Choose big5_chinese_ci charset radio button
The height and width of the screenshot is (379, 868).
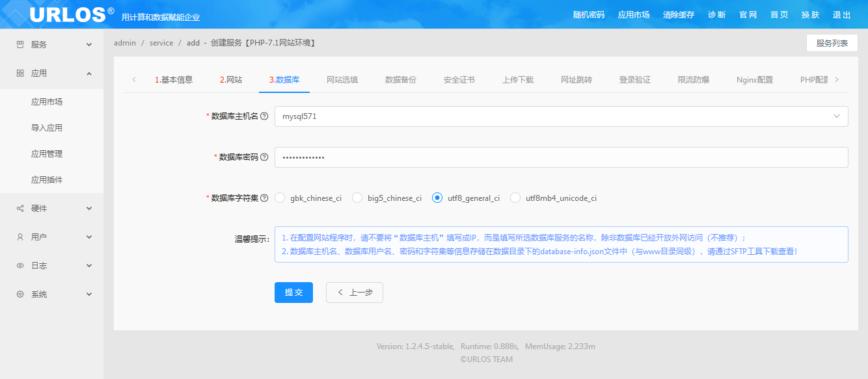coord(357,198)
